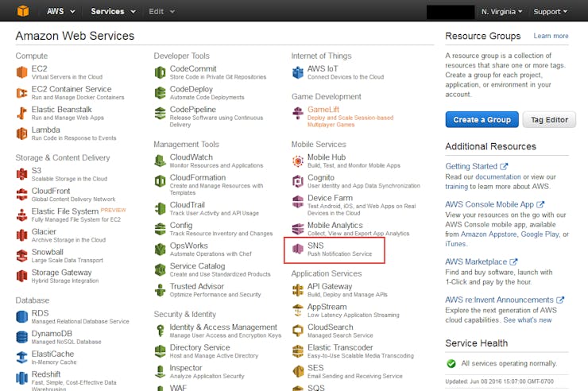Click the documentation link
This screenshot has height=391, width=588.
[x=498, y=176]
